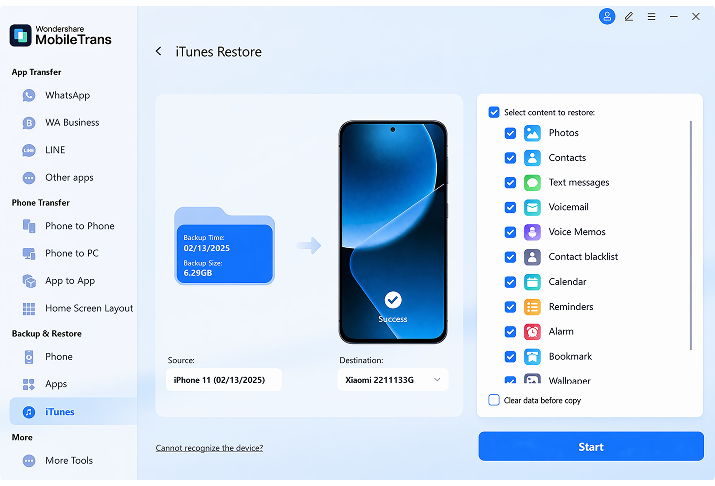The width and height of the screenshot is (715, 486).
Task: Uncheck the Contacts checkbox
Action: tap(510, 158)
